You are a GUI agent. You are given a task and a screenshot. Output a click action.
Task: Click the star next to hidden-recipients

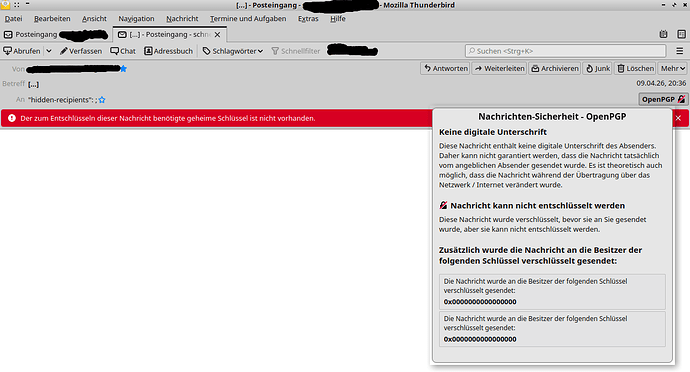pyautogui.click(x=102, y=100)
